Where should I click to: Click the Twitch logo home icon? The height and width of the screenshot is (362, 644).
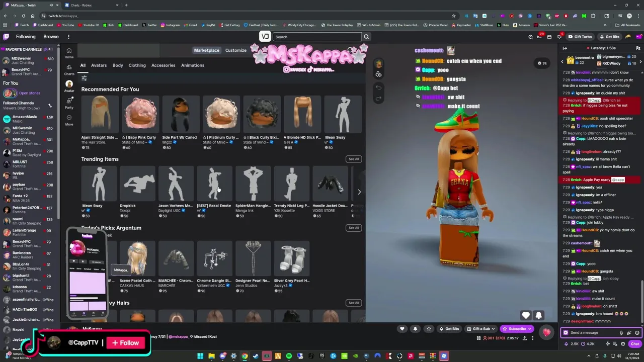click(x=6, y=37)
